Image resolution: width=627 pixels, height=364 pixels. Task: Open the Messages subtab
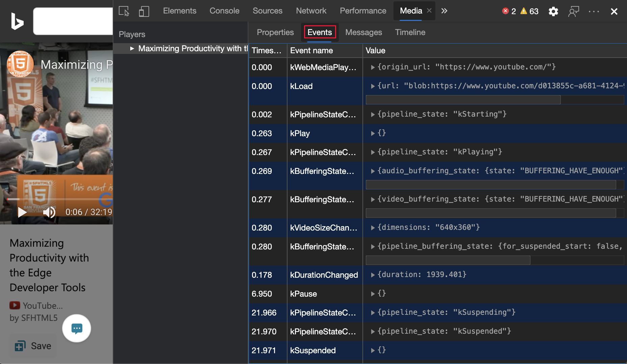[363, 32]
